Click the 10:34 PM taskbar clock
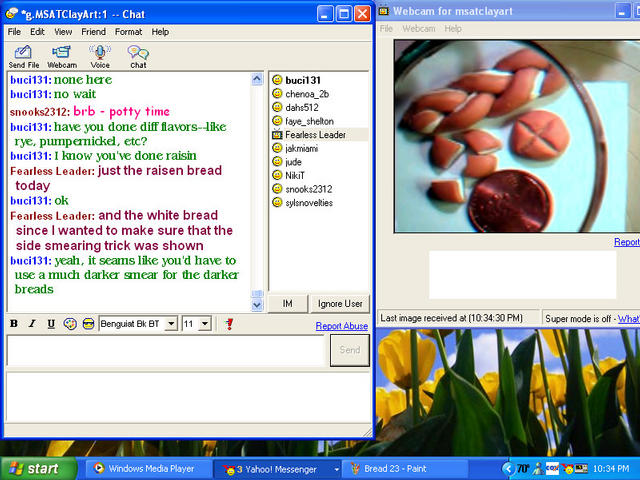The height and width of the screenshot is (480, 640). coord(611,469)
